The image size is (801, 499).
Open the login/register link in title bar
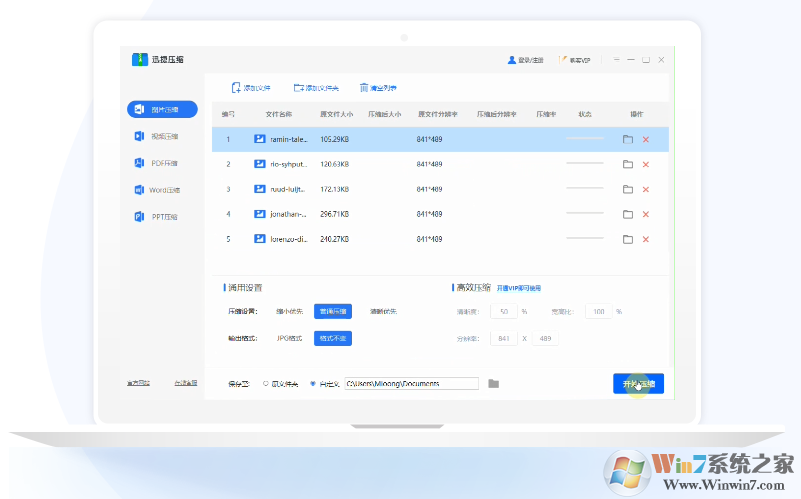(x=526, y=60)
